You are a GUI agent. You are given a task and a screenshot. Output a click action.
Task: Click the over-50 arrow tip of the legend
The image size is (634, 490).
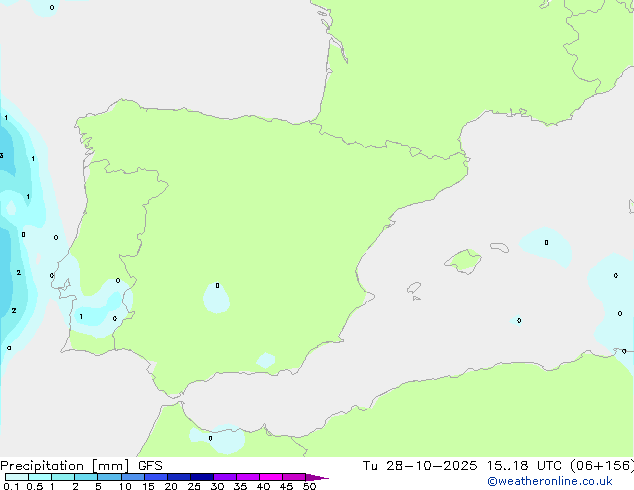tap(317, 477)
